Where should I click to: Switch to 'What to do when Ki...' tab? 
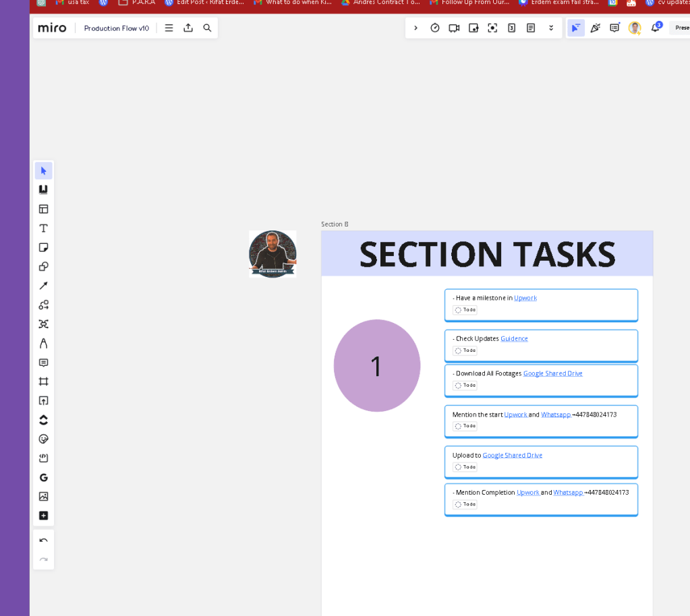tap(293, 3)
